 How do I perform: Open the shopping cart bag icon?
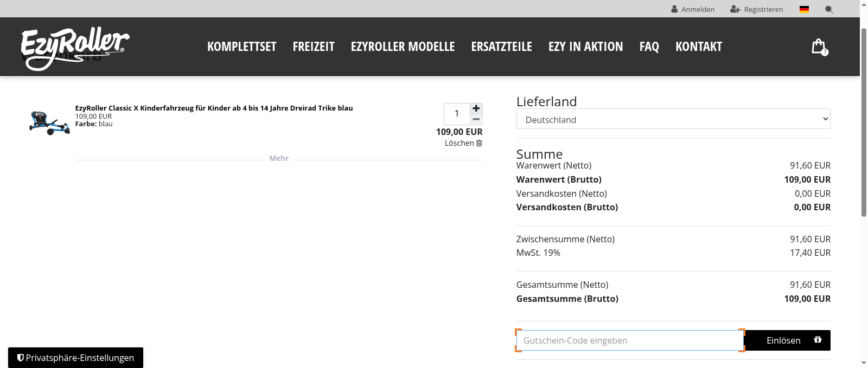pyautogui.click(x=819, y=47)
